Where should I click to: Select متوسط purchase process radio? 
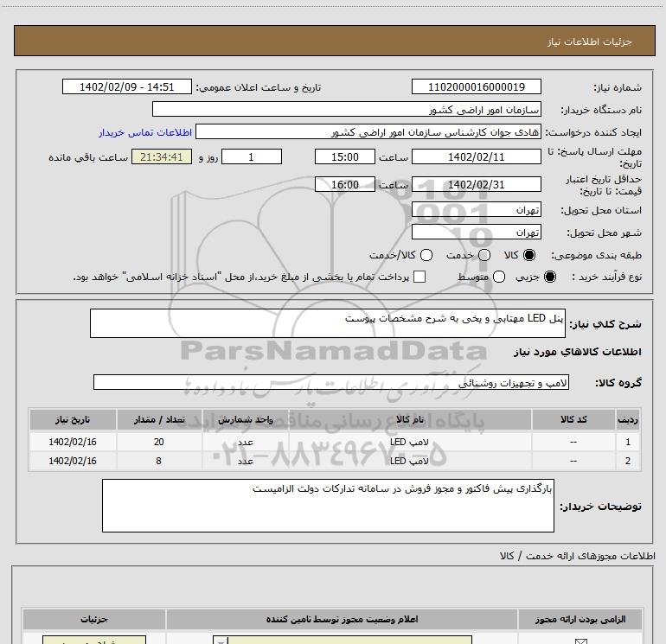[x=499, y=277]
